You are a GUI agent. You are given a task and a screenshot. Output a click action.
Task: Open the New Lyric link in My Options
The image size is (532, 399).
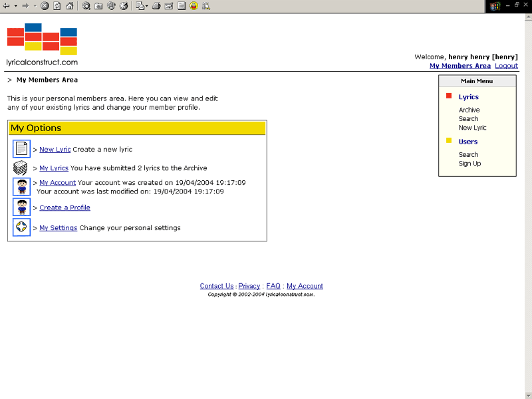pyautogui.click(x=55, y=149)
